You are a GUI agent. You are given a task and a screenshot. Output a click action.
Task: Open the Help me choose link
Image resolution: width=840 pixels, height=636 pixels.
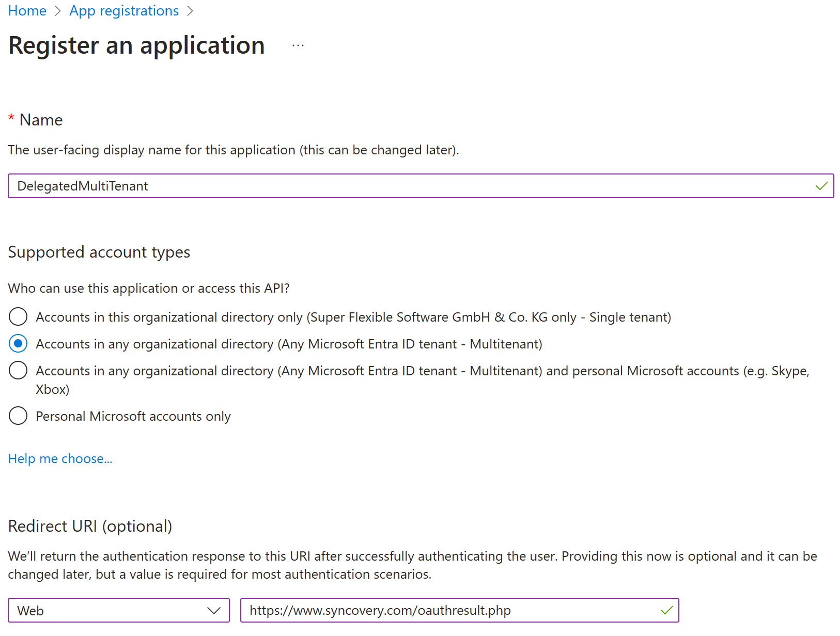click(x=60, y=458)
